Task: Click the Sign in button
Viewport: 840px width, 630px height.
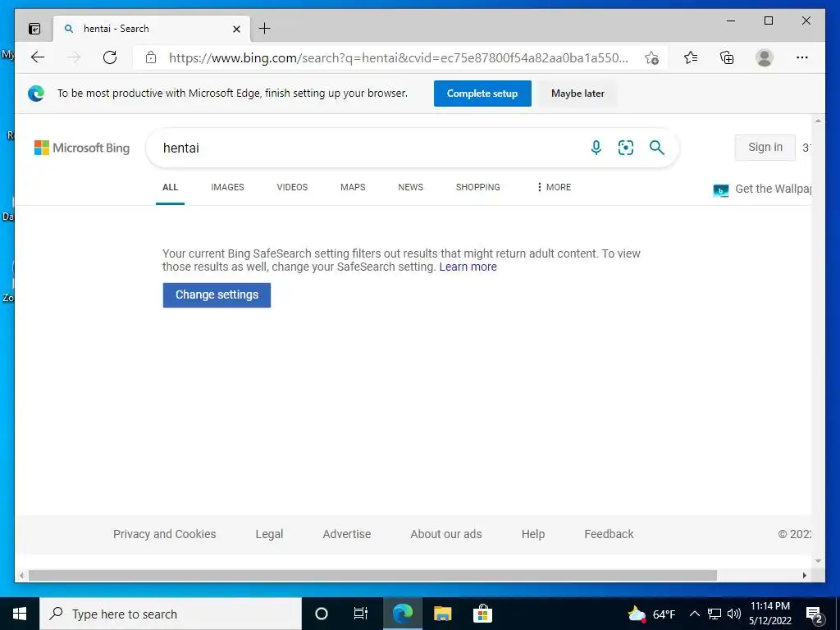Action: 765,147
